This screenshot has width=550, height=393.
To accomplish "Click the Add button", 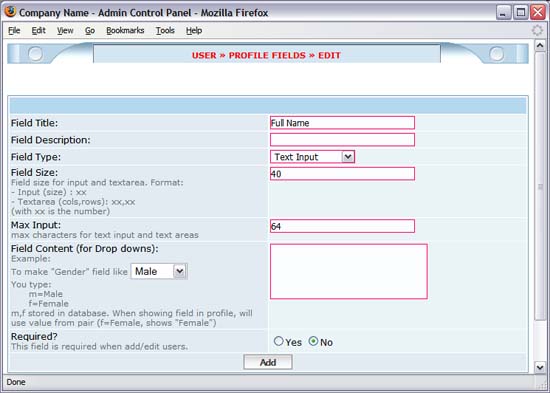I will tap(268, 362).
